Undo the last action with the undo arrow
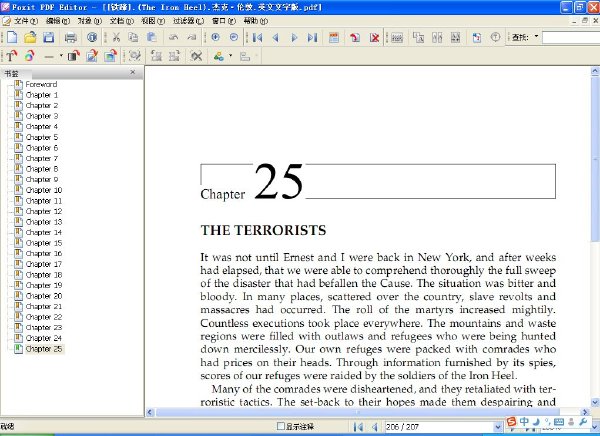The image size is (600, 436). pyautogui.click(x=173, y=37)
